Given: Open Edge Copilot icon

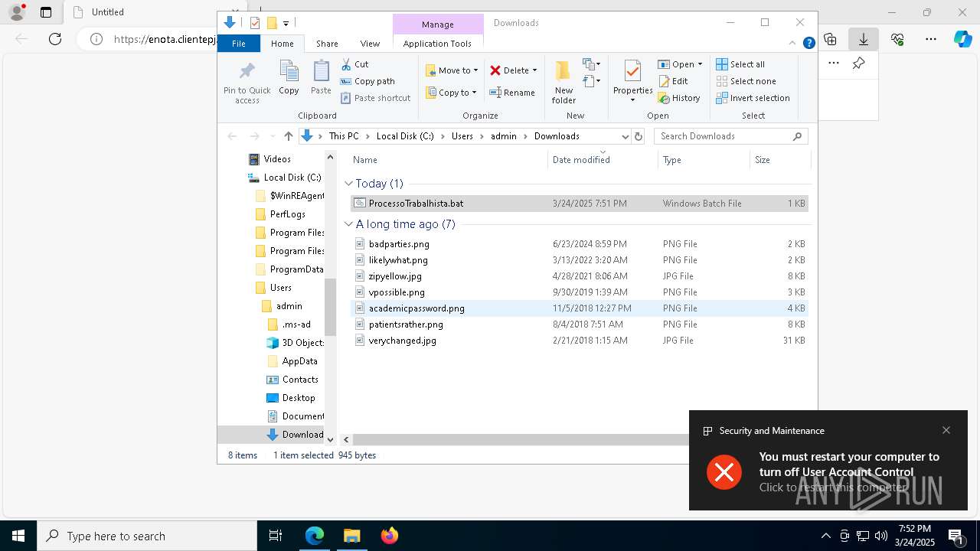Looking at the screenshot, I should pyautogui.click(x=962, y=39).
